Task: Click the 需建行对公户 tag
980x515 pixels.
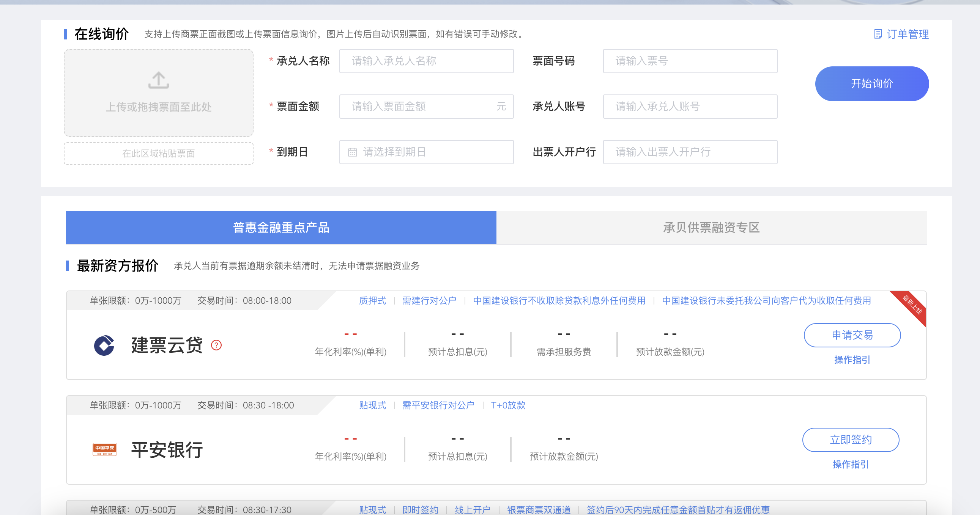Action: pos(429,301)
